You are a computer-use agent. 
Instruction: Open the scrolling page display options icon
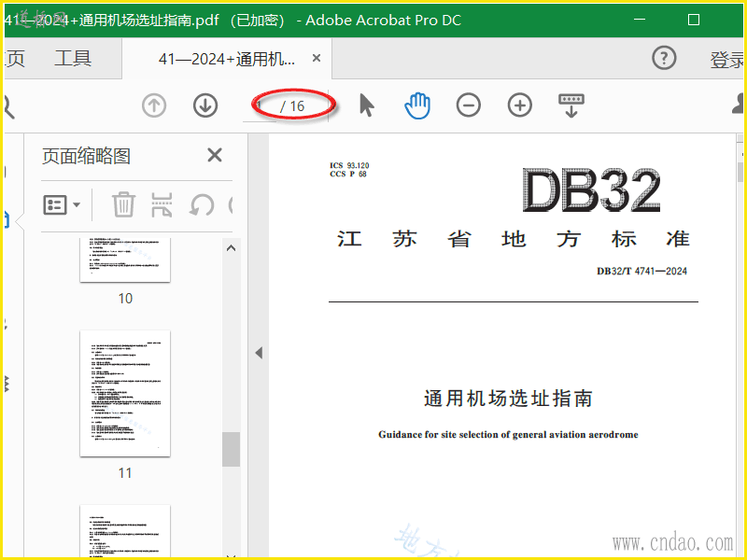[x=571, y=105]
